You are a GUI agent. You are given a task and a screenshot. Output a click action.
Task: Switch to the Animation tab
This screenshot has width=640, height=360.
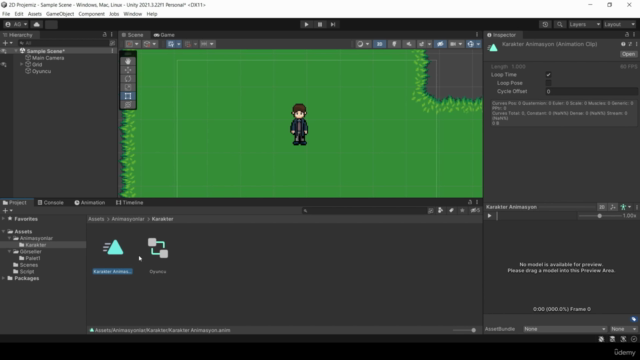pos(90,202)
